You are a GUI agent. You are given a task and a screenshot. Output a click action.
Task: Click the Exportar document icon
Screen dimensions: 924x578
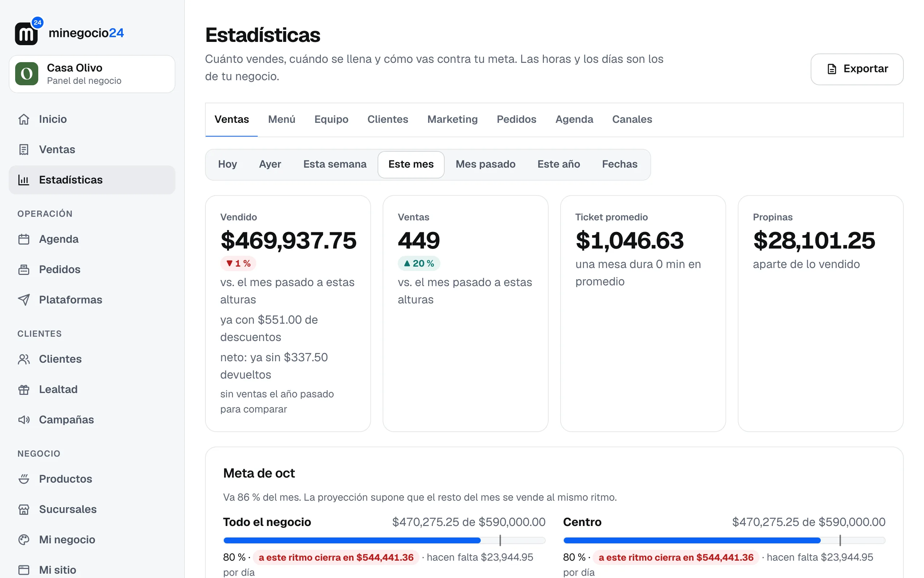pyautogui.click(x=832, y=69)
